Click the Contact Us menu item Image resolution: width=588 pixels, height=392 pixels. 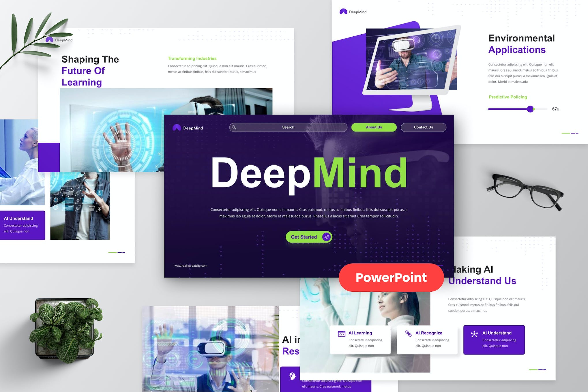423,127
